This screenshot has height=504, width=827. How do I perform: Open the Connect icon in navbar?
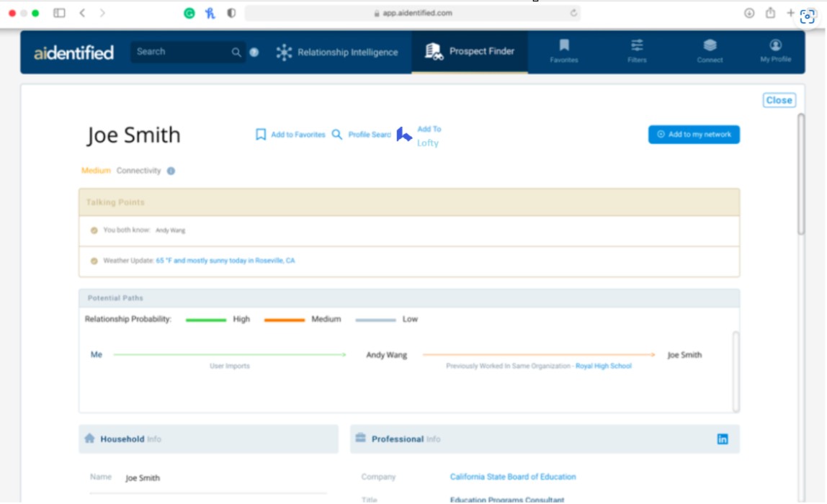point(710,46)
